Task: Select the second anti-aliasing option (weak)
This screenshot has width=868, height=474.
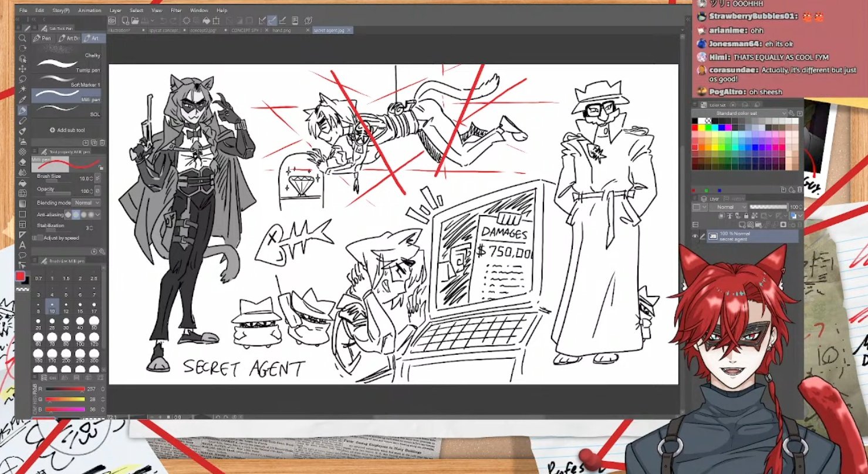Action: tap(76, 215)
